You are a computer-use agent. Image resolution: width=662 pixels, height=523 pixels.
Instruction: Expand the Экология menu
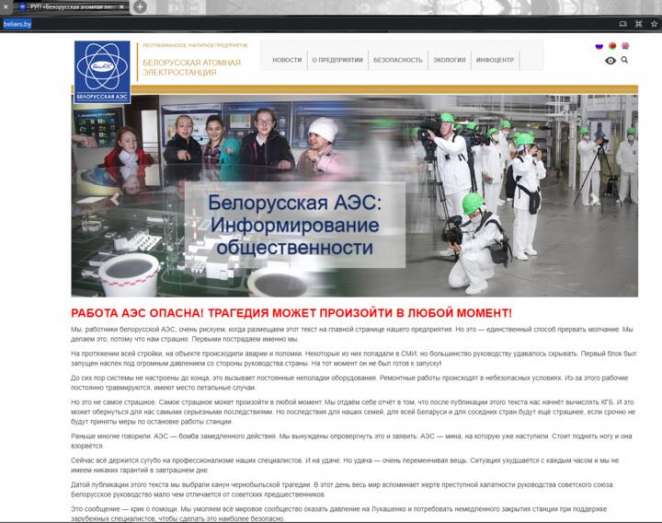point(449,60)
